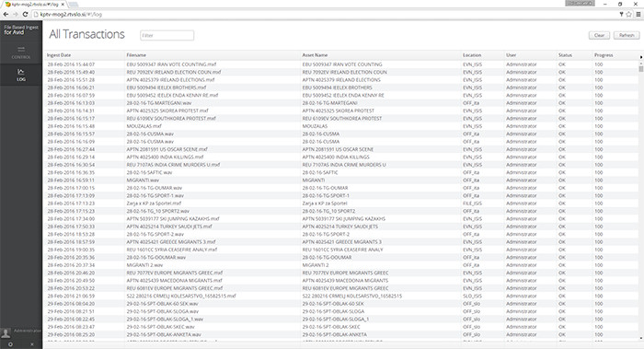The width and height of the screenshot is (644, 349).
Task: Select filename 29-02-16-SPT-OBLAK-60 SEK.wav
Action: pos(162,304)
